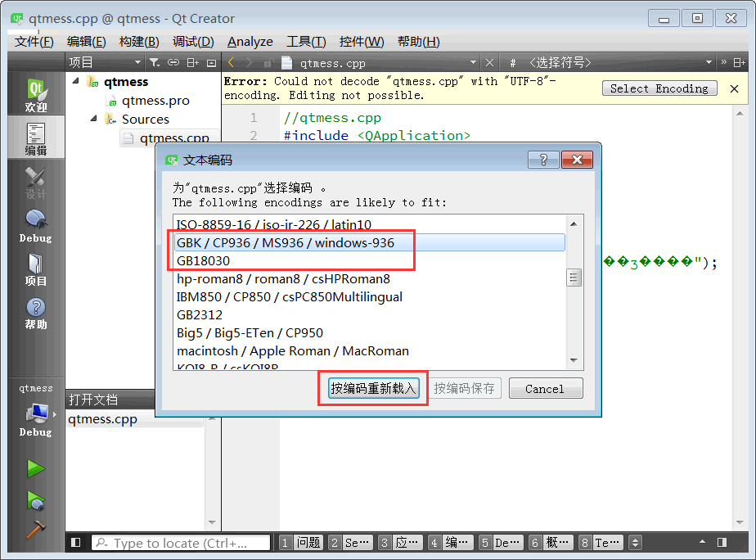Select GB2312 encoding
This screenshot has height=560, width=756.
[369, 315]
